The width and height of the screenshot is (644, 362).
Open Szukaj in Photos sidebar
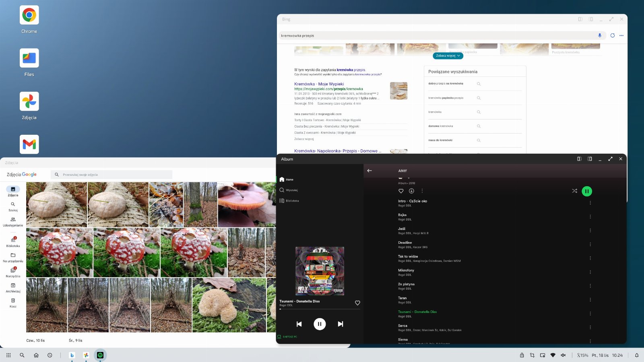(x=13, y=207)
